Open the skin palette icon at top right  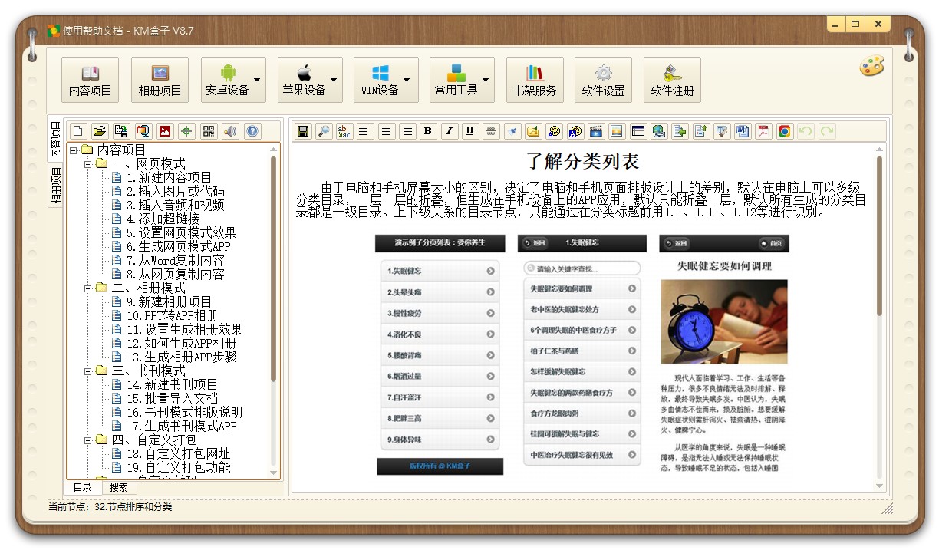pos(871,66)
